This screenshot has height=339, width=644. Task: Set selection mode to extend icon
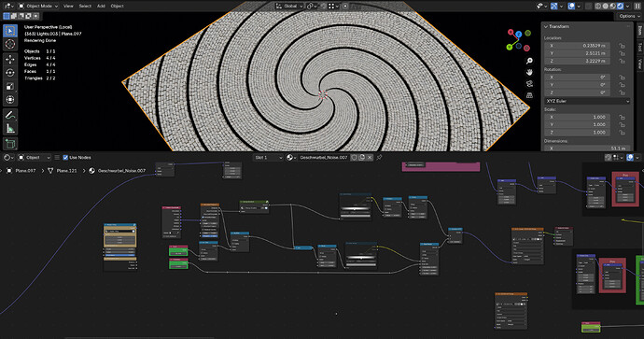point(14,16)
